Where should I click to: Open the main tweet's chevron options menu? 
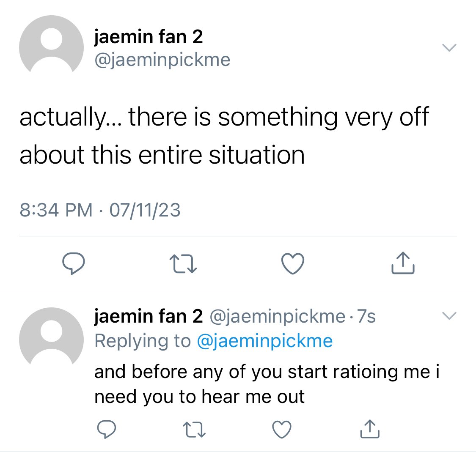tap(449, 48)
